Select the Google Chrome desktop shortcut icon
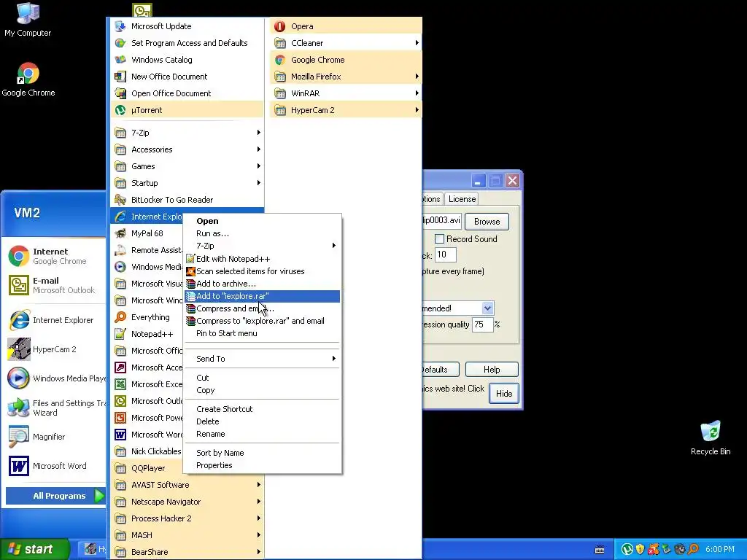 coord(28,79)
